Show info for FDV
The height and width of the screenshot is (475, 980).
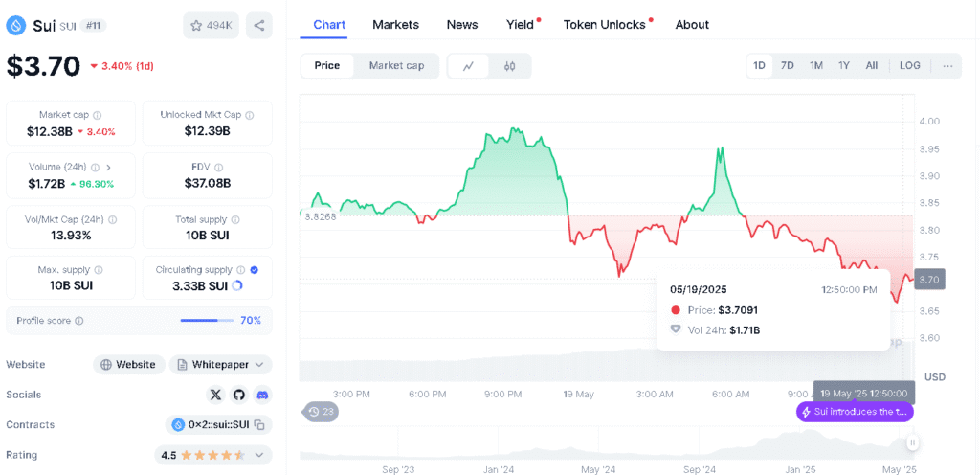point(219,168)
